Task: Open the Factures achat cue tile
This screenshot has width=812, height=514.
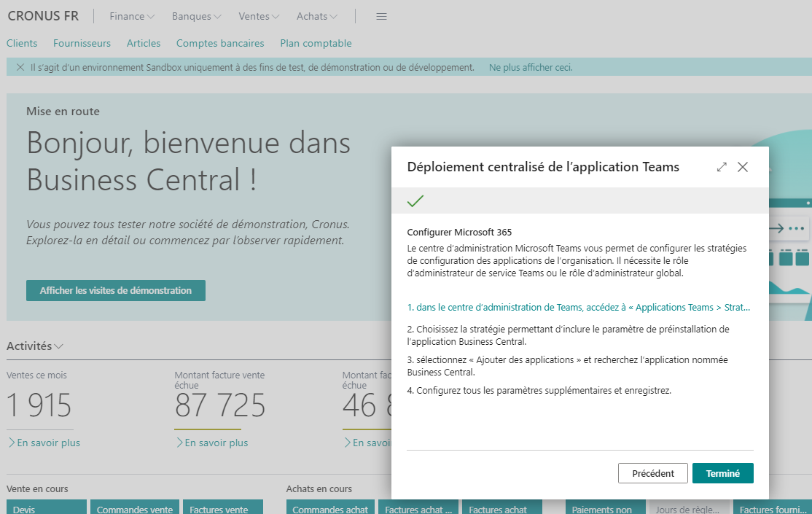Action: (x=500, y=508)
